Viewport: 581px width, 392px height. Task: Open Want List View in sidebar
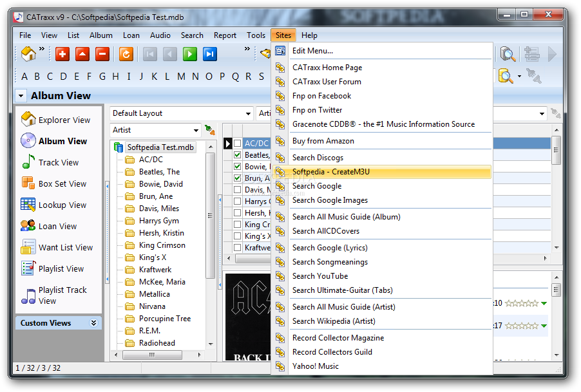pyautogui.click(x=57, y=247)
